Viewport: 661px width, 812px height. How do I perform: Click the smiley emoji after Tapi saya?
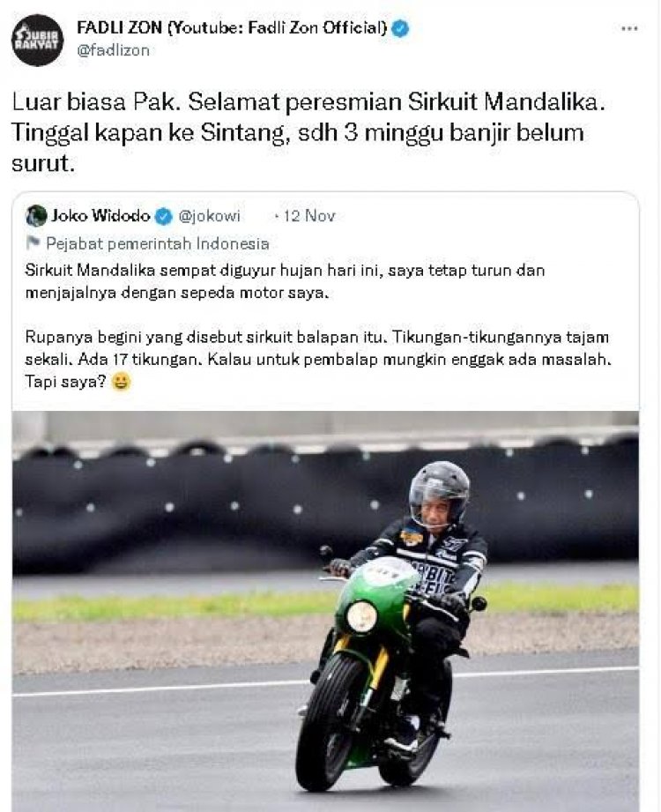pyautogui.click(x=121, y=382)
